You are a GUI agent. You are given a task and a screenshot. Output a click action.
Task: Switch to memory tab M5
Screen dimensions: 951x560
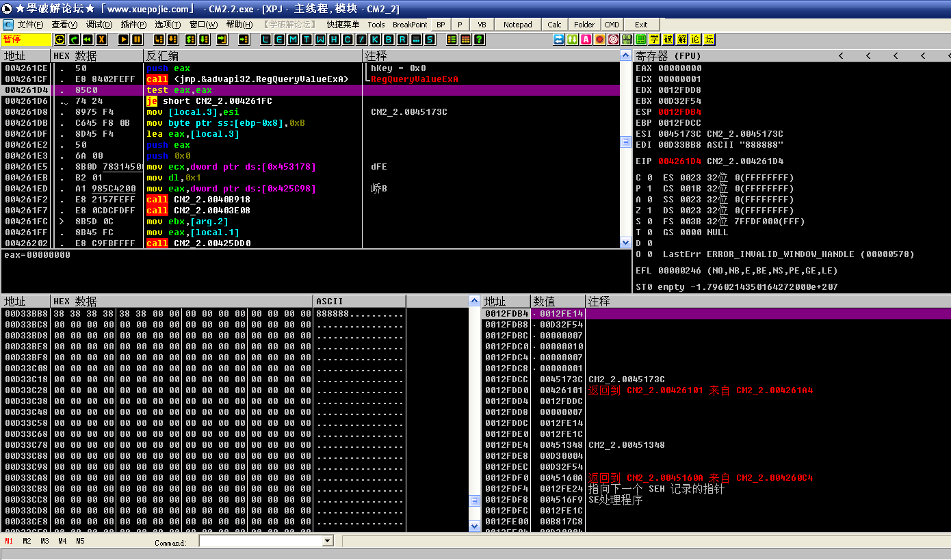click(x=80, y=541)
